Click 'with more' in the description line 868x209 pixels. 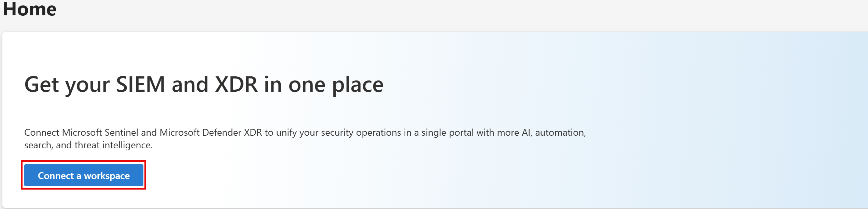(x=498, y=132)
